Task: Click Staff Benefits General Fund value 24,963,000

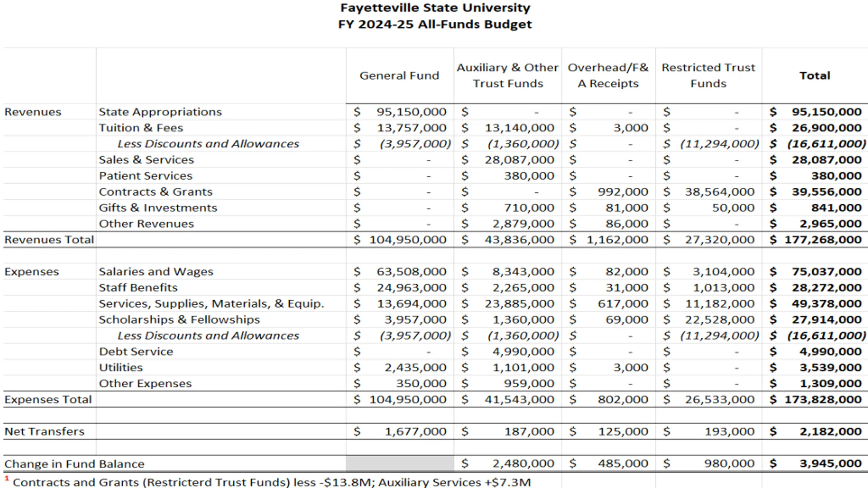Action: tap(412, 288)
